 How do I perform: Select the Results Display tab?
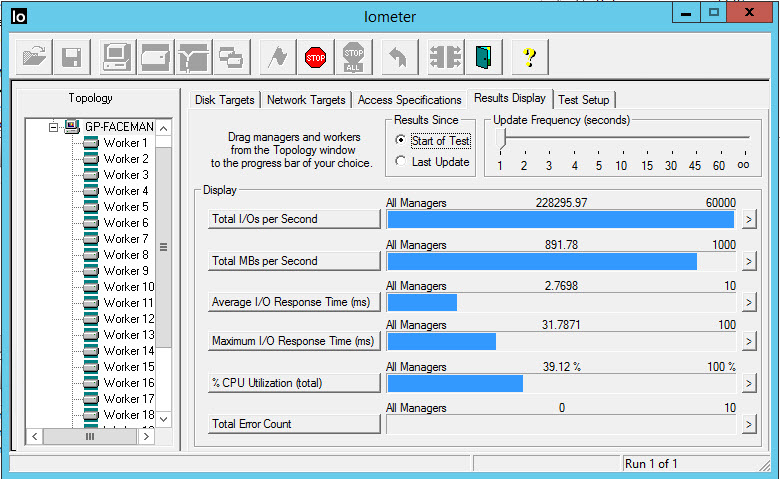pyautogui.click(x=510, y=98)
